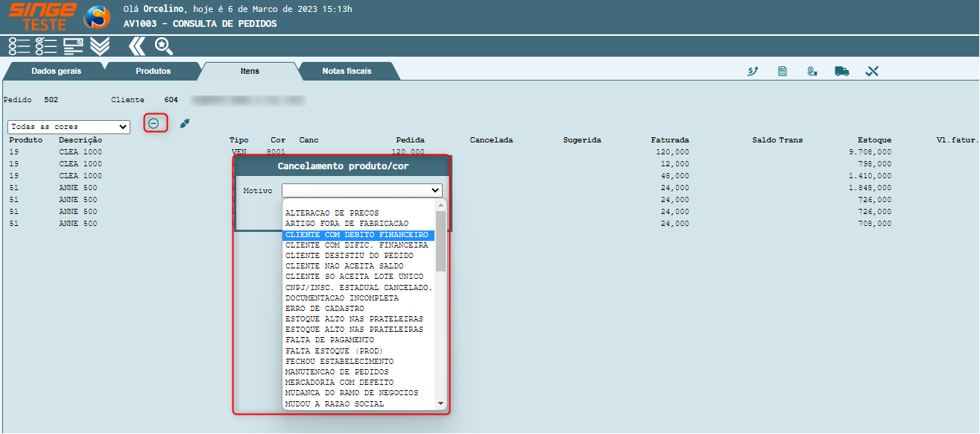The height and width of the screenshot is (434, 980).
Task: Open the document page icon
Action: (783, 71)
